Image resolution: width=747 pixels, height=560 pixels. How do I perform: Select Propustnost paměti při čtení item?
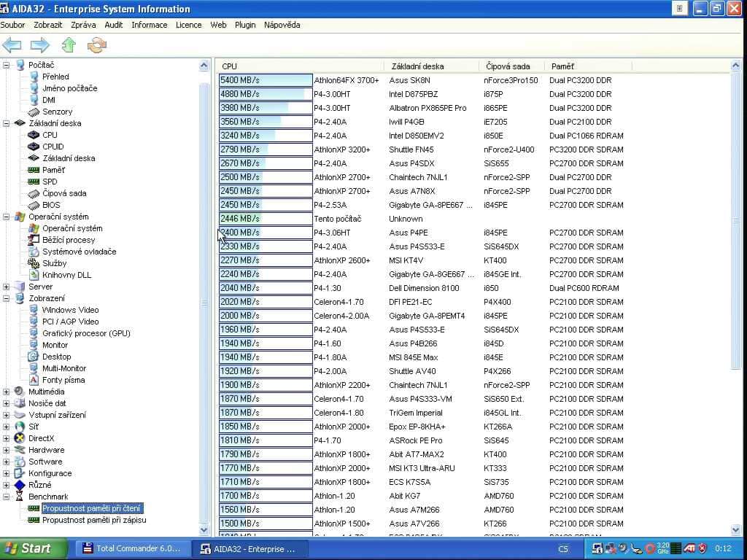pyautogui.click(x=91, y=508)
